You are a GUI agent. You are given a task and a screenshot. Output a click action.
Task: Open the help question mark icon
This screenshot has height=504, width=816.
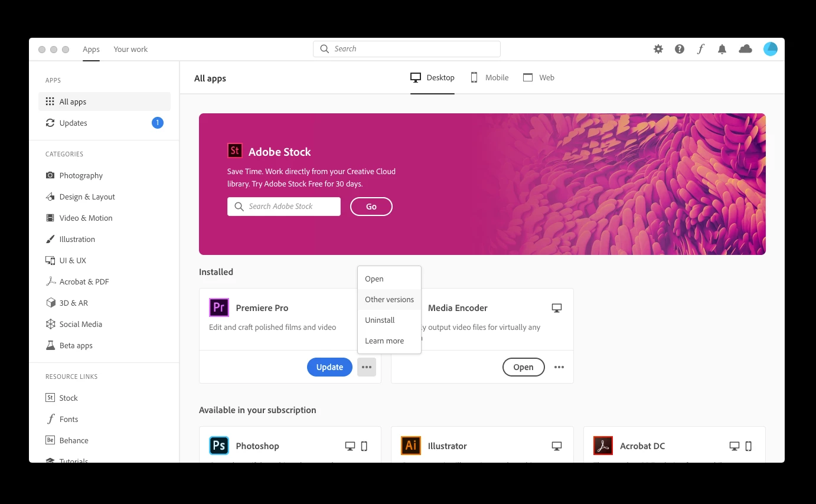click(680, 49)
